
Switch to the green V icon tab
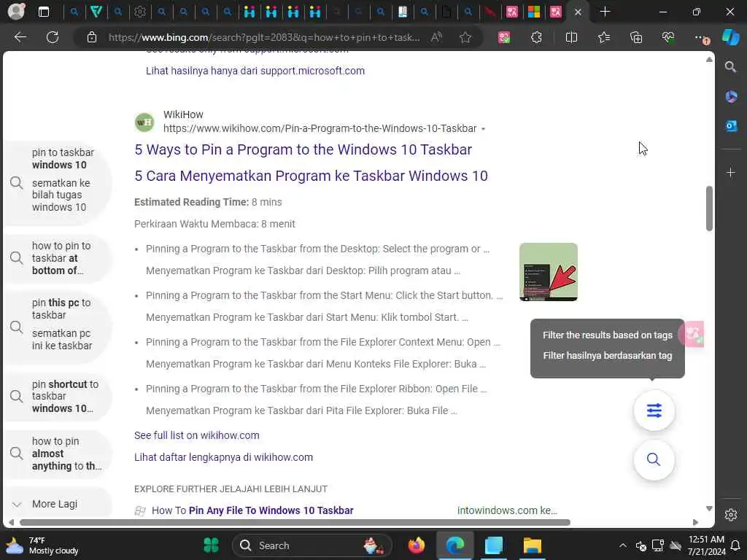[96, 12]
